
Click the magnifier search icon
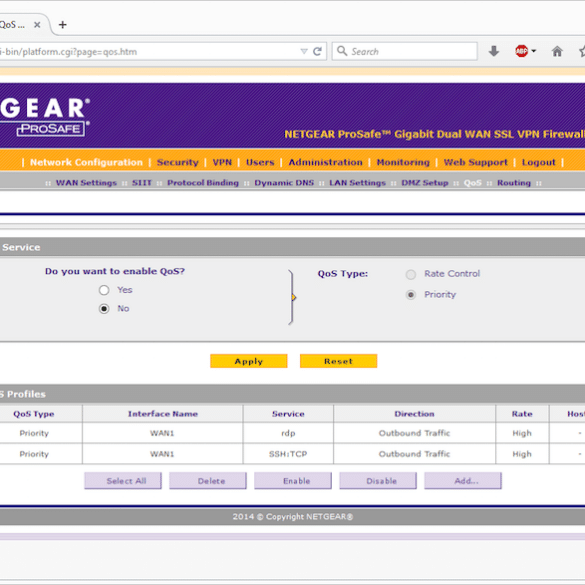(x=342, y=51)
